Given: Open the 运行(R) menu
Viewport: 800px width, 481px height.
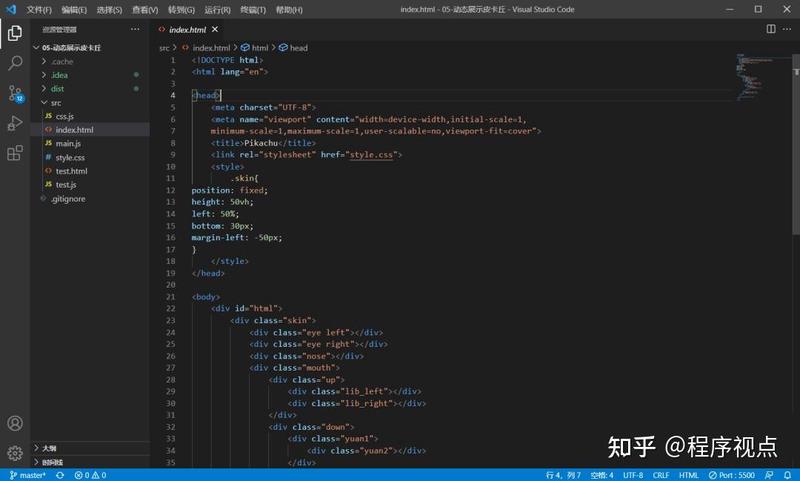Looking at the screenshot, I should click(x=217, y=10).
